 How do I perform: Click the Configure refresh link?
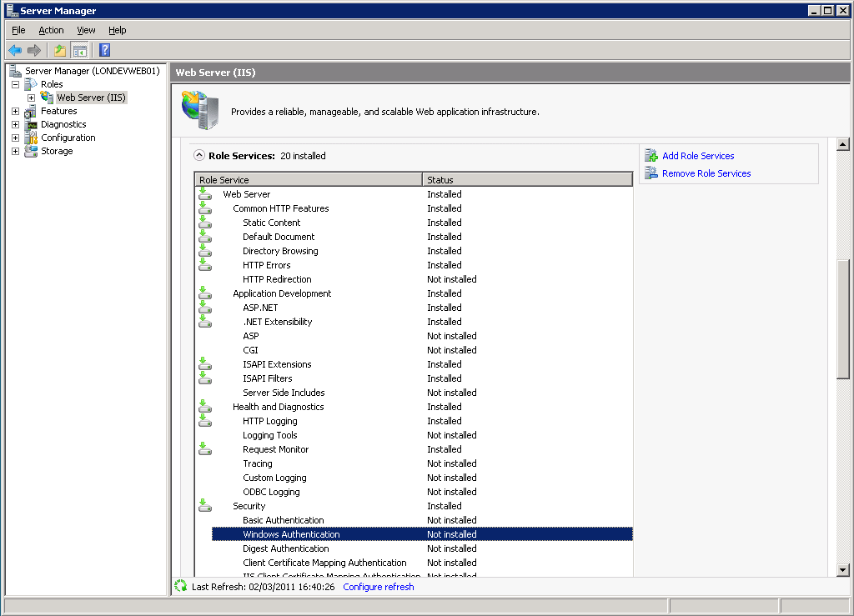tap(379, 587)
